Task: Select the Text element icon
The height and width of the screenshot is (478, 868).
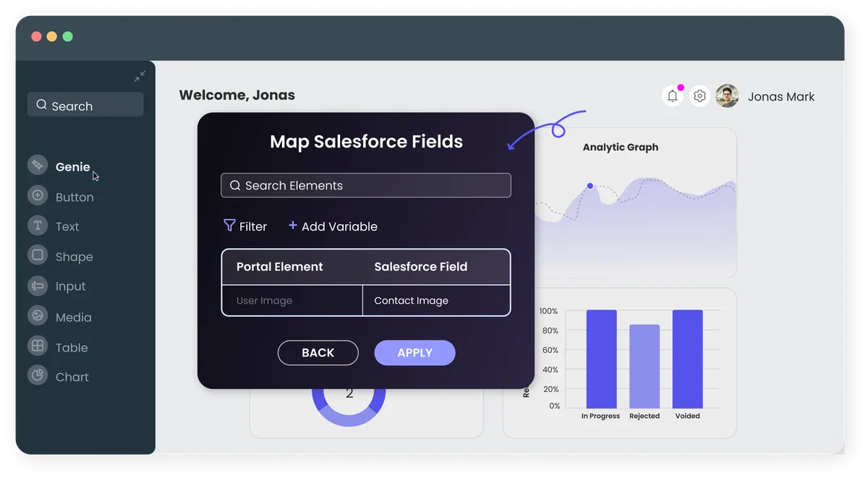Action: 37,225
